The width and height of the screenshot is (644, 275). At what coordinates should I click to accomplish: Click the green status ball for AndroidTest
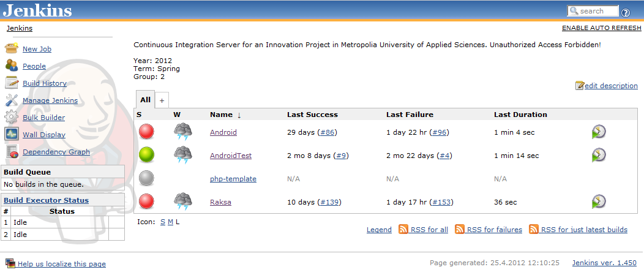(147, 156)
